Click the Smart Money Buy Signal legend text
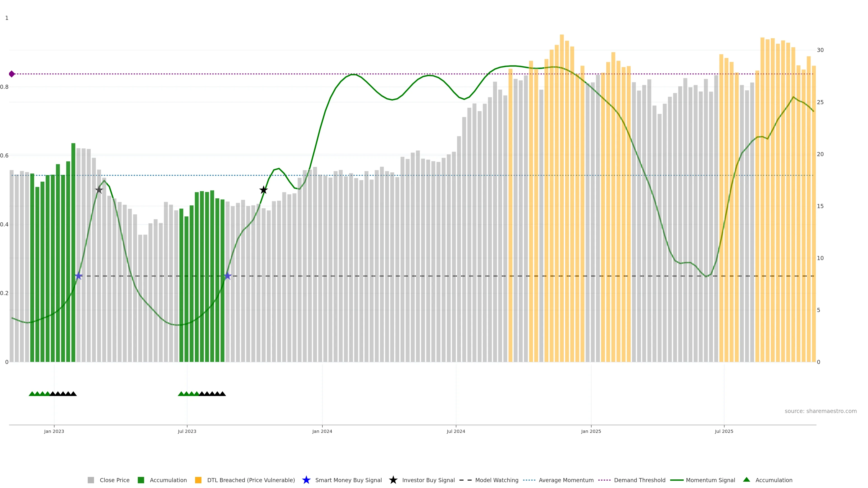The image size is (868, 488). (x=348, y=480)
